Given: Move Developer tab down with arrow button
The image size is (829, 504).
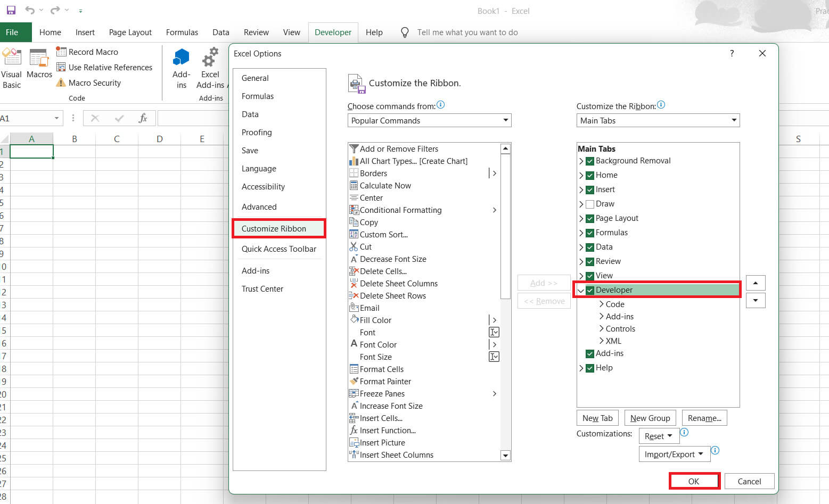Looking at the screenshot, I should [756, 301].
